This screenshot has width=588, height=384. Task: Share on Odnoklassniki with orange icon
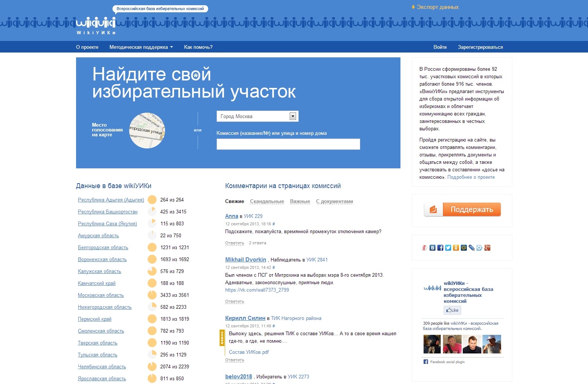(456, 248)
